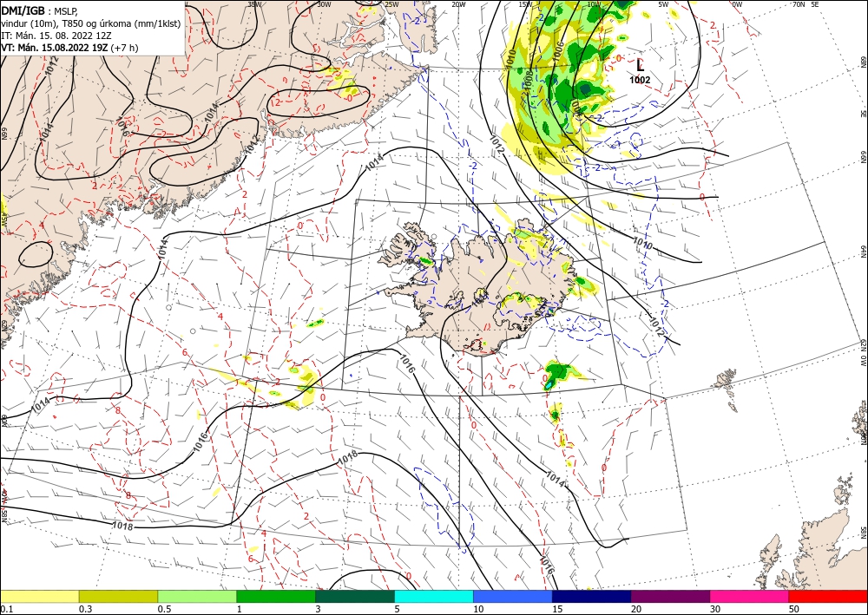
Task: Click the '35W' longitude label
Action: coord(254,3)
